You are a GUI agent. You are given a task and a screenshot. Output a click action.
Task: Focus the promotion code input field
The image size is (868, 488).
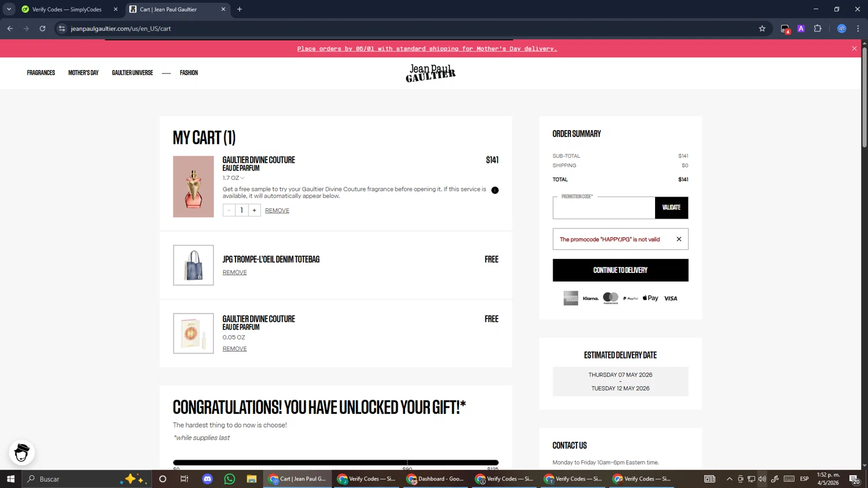[x=604, y=208]
